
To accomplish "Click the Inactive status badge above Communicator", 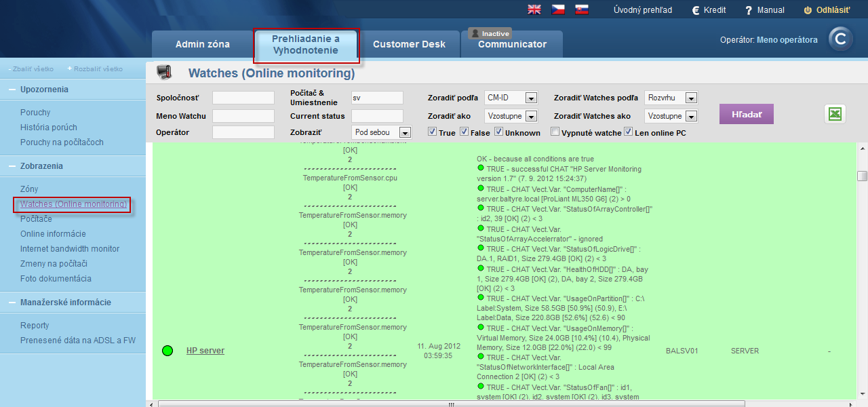I will [x=489, y=33].
